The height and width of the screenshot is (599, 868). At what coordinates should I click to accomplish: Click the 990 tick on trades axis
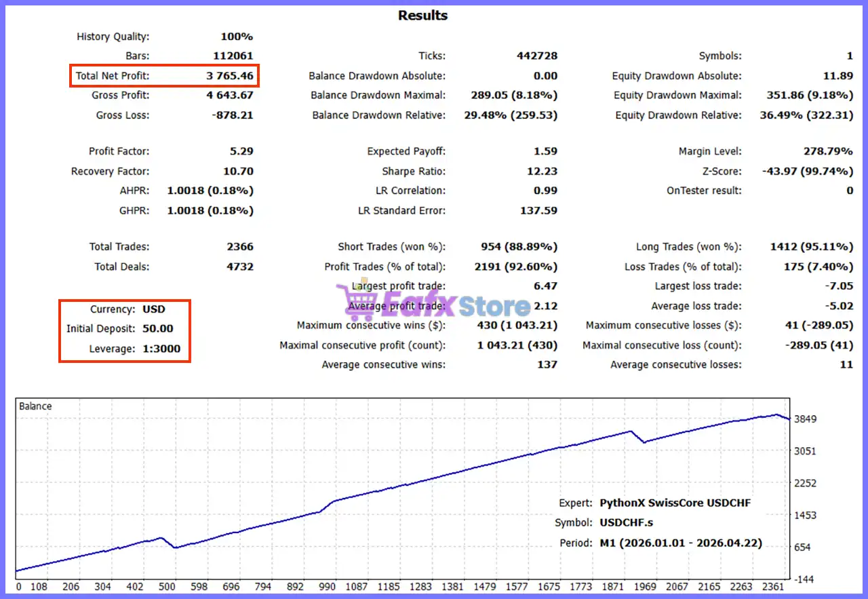click(x=328, y=587)
